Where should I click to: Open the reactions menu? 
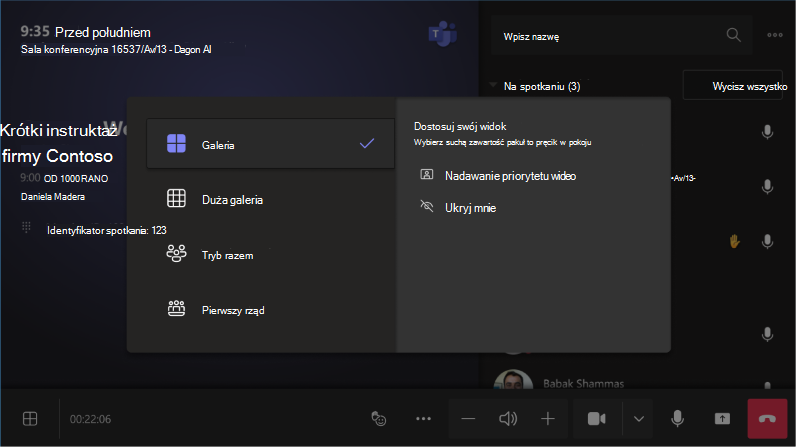tap(379, 419)
